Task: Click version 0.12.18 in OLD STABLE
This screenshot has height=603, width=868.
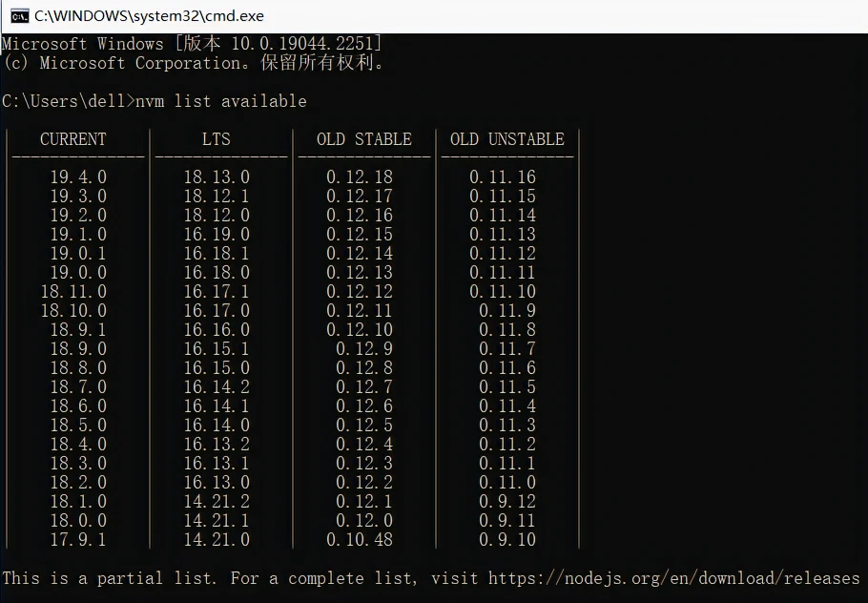Action: pos(360,177)
